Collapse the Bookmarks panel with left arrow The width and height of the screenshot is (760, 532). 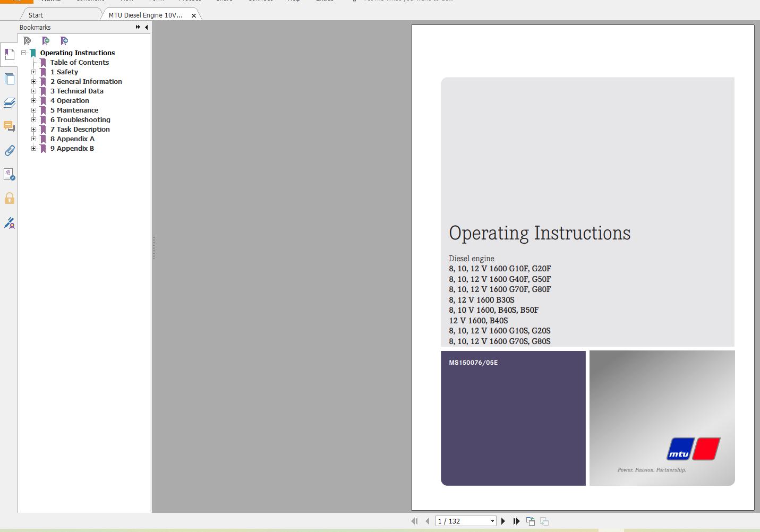[146, 27]
